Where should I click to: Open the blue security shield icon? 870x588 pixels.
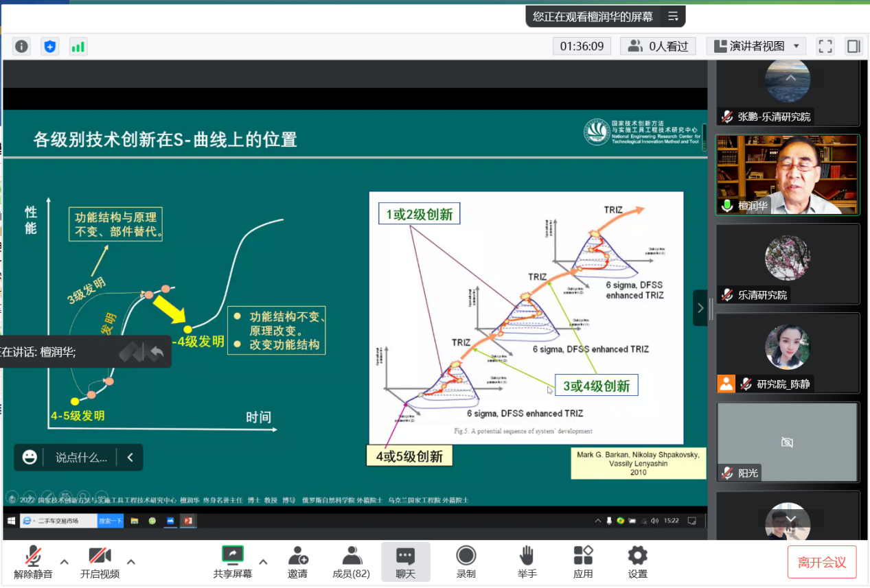point(49,46)
